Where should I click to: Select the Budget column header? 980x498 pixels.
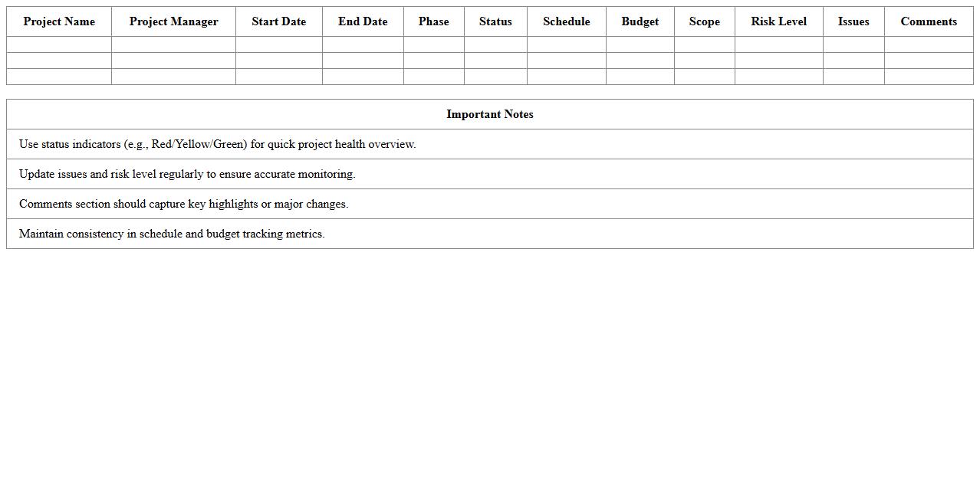pos(640,21)
